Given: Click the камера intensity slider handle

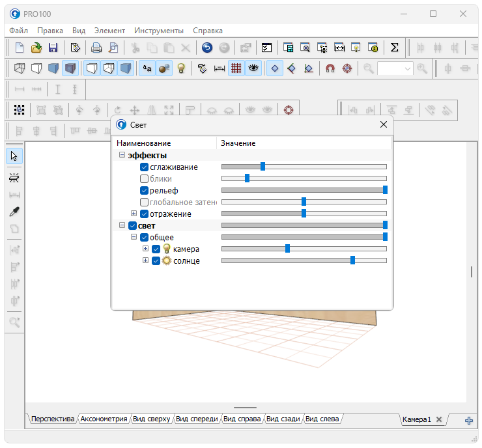Looking at the screenshot, I should 287,249.
